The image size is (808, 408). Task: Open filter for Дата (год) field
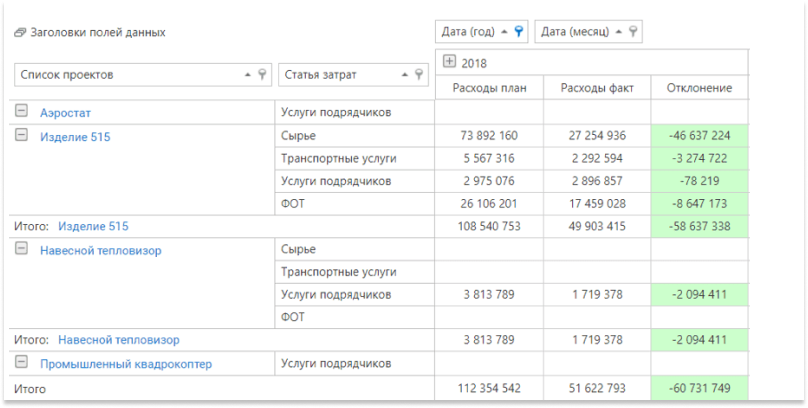pos(519,32)
